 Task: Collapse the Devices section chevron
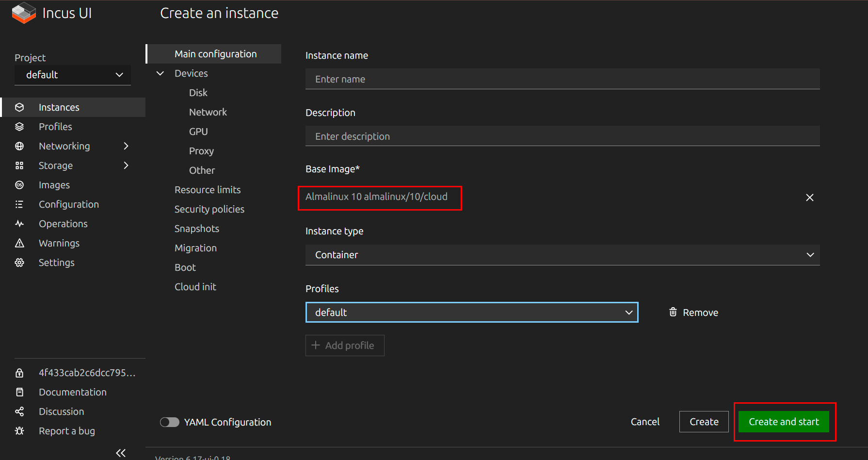tap(160, 73)
